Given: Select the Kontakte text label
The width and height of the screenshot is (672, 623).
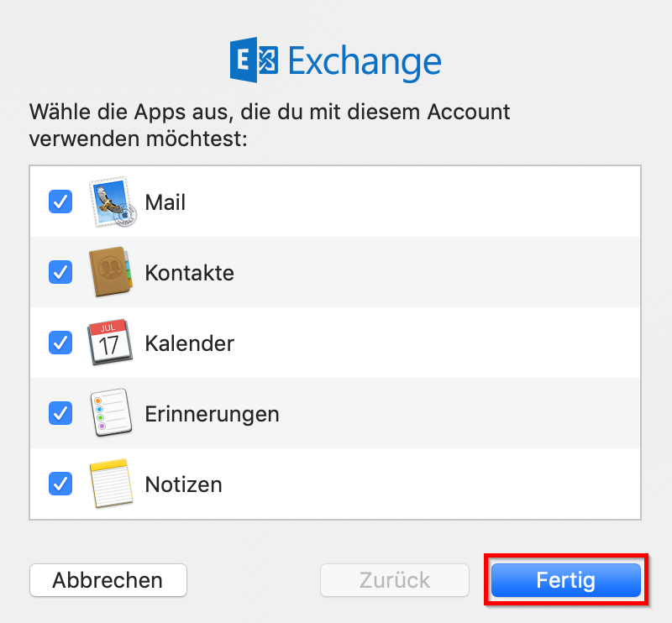Looking at the screenshot, I should coord(189,273).
